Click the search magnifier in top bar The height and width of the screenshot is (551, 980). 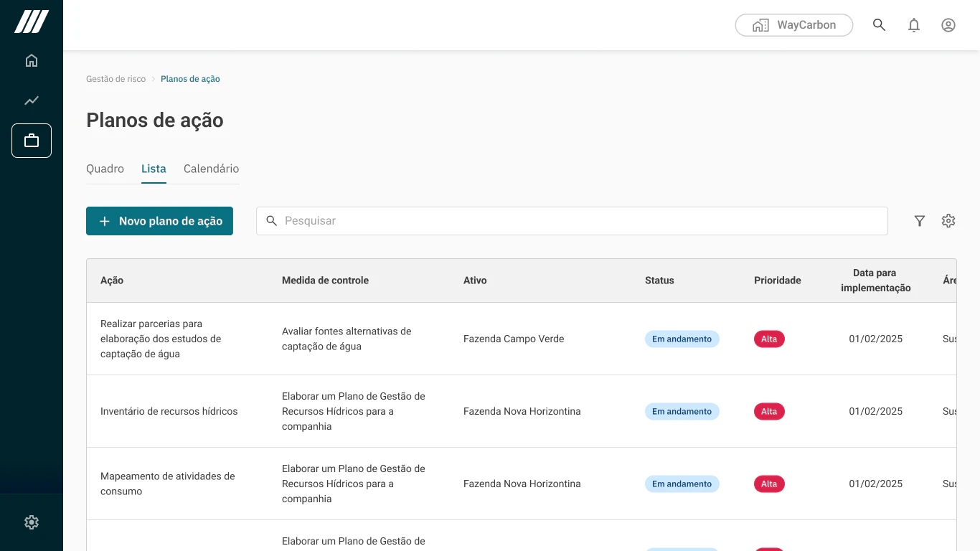click(879, 24)
